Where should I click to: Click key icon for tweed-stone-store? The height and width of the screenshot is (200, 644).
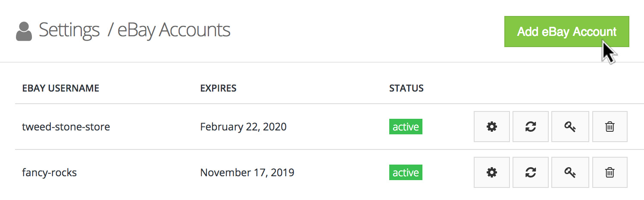point(570,127)
